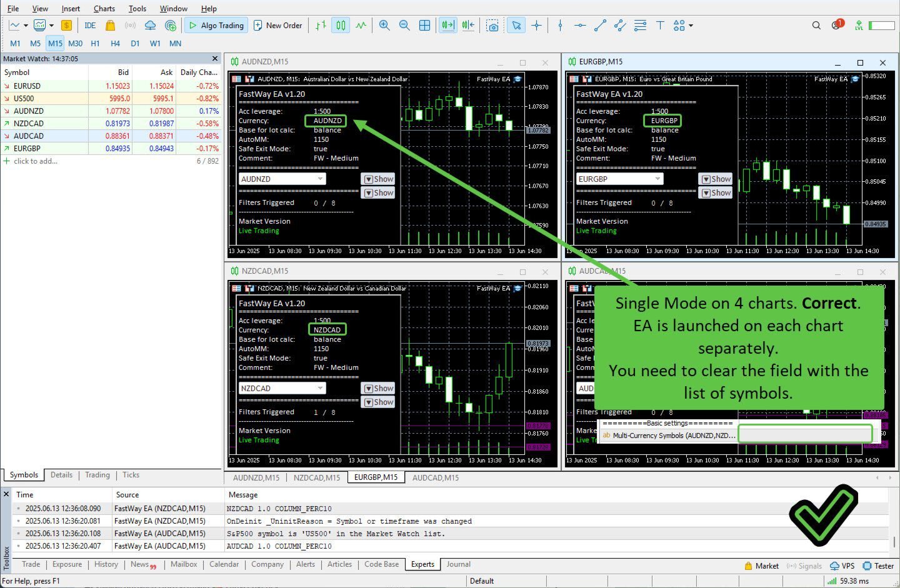
Task: Open the search magnifier in toolbar
Action: (816, 26)
